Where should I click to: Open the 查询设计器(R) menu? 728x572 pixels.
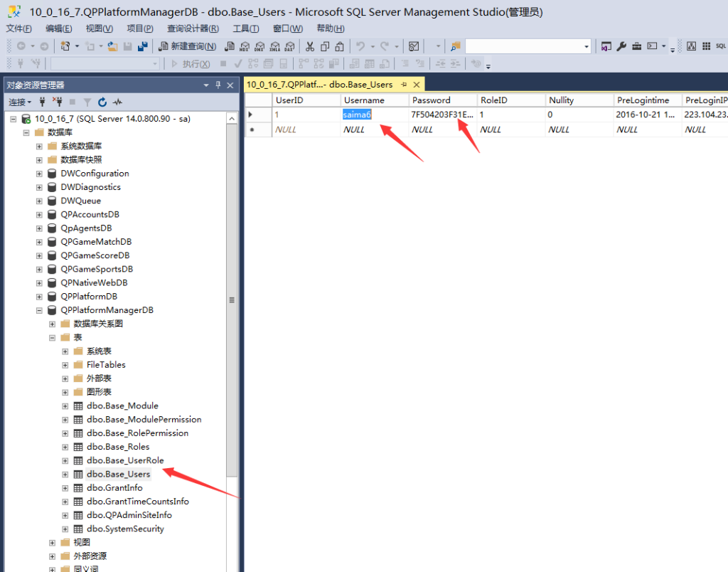[193, 28]
